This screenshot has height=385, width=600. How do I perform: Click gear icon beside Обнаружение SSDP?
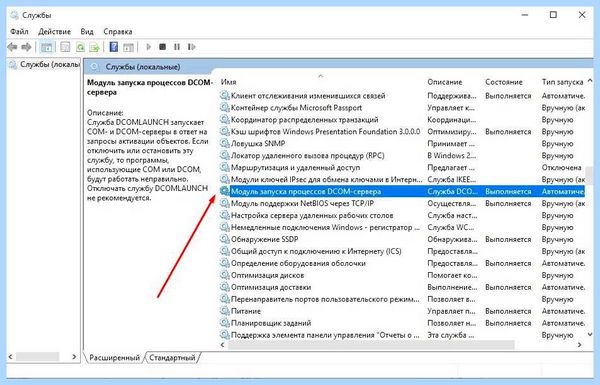[x=225, y=239]
